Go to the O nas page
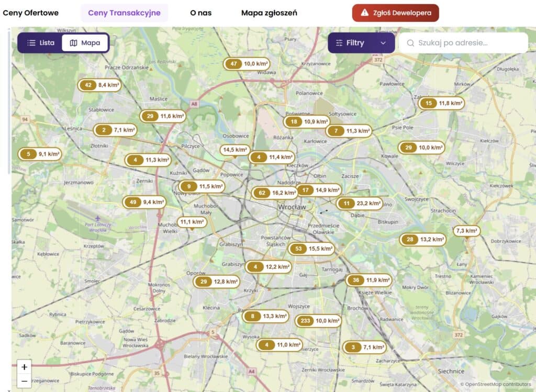 200,13
